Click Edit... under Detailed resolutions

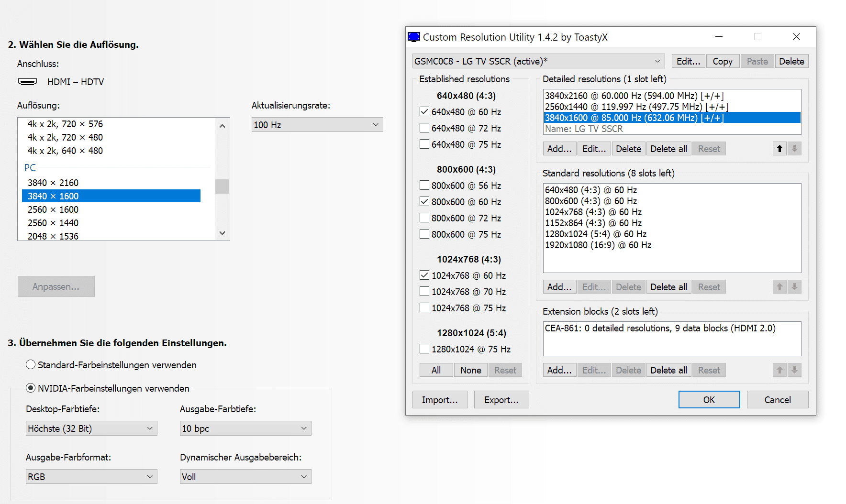(594, 149)
